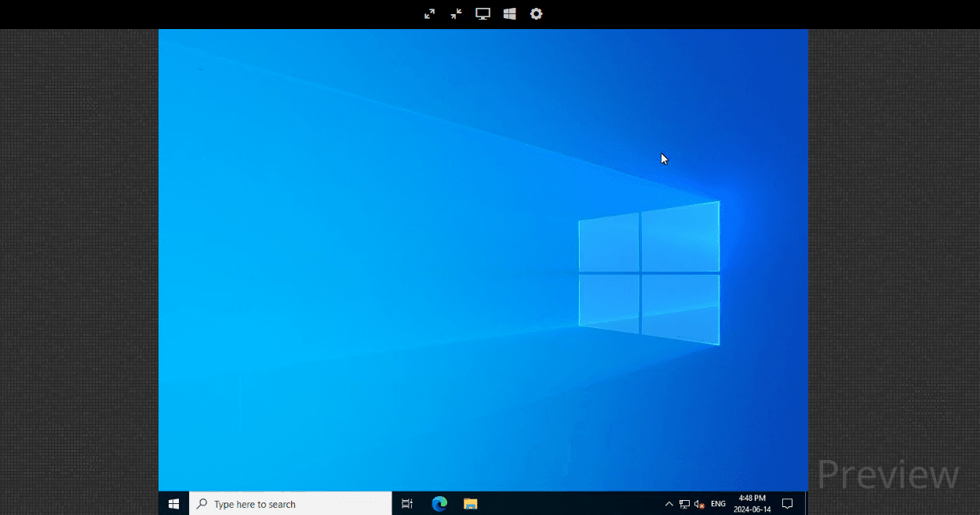Launch Microsoft Edge from the taskbar
The height and width of the screenshot is (515, 980).
(439, 504)
